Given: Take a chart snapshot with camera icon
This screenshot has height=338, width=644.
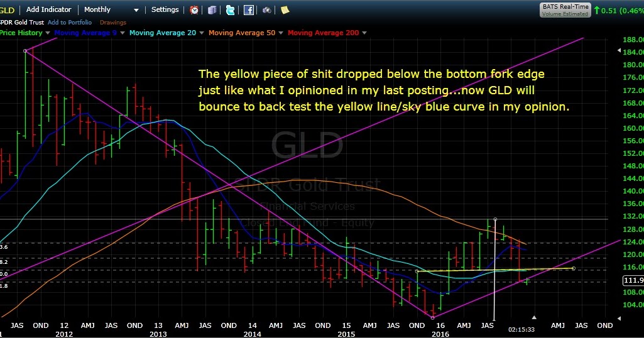Looking at the screenshot, I should (267, 10).
